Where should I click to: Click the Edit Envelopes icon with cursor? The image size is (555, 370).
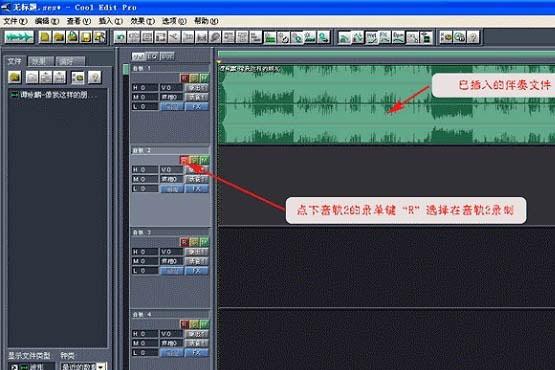(x=412, y=37)
